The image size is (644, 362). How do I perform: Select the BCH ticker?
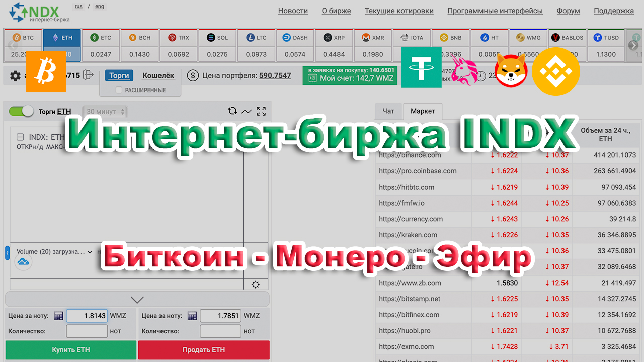click(139, 45)
